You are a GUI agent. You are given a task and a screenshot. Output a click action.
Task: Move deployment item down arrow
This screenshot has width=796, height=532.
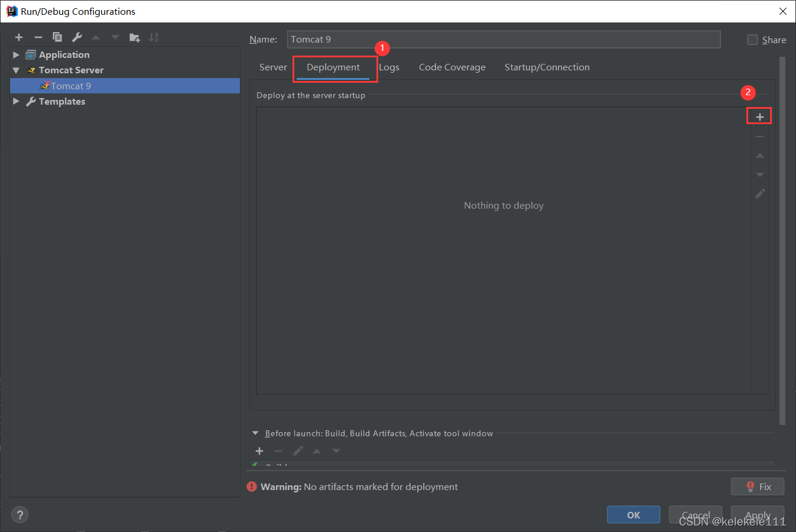click(760, 175)
